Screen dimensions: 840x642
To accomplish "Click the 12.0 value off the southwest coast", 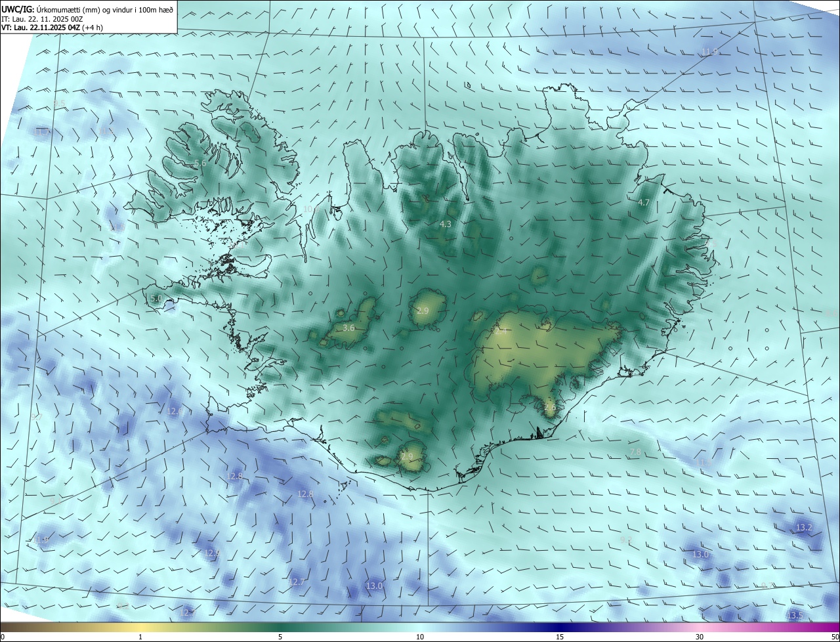I will 175,411.
